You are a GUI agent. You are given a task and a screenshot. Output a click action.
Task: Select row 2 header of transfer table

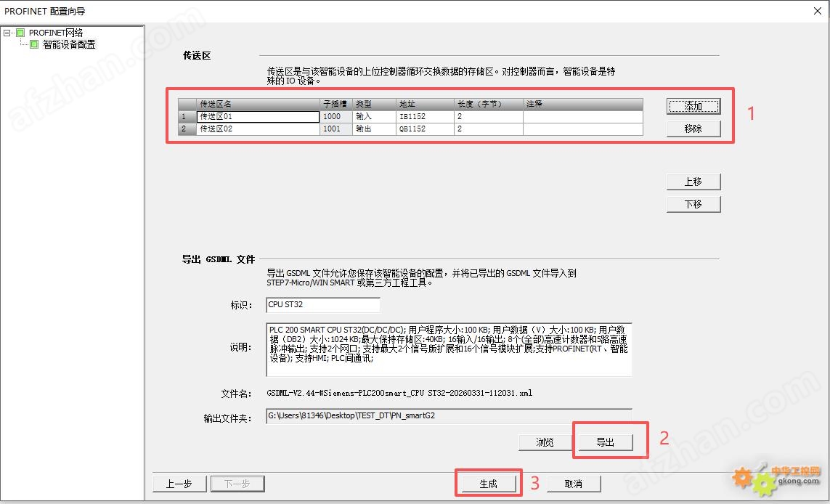point(187,129)
